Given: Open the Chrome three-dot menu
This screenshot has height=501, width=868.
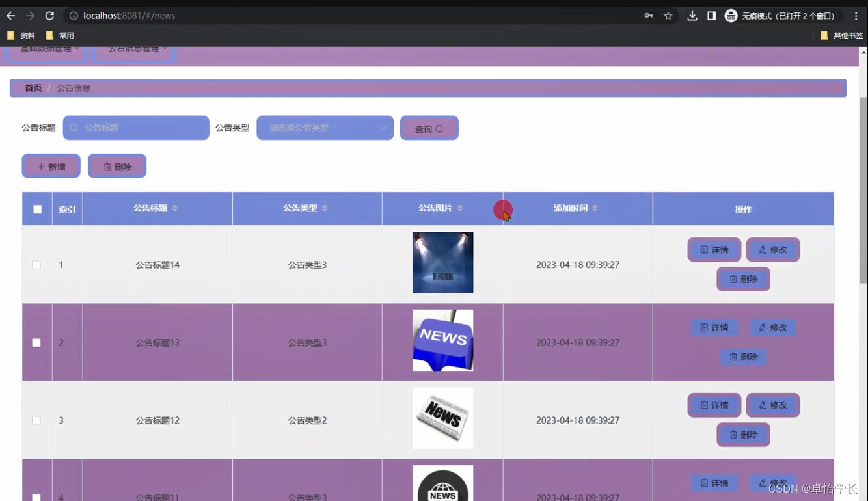Looking at the screenshot, I should [x=856, y=16].
